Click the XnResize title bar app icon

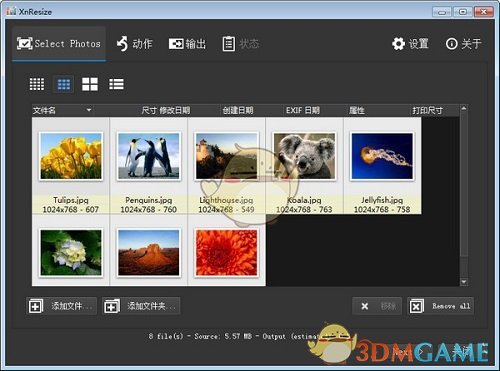point(11,11)
